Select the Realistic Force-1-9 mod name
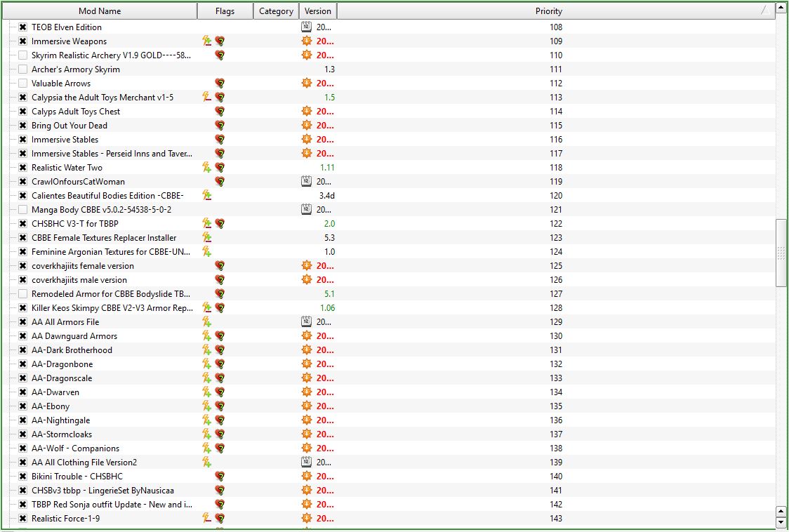The height and width of the screenshot is (532, 789). point(65,519)
